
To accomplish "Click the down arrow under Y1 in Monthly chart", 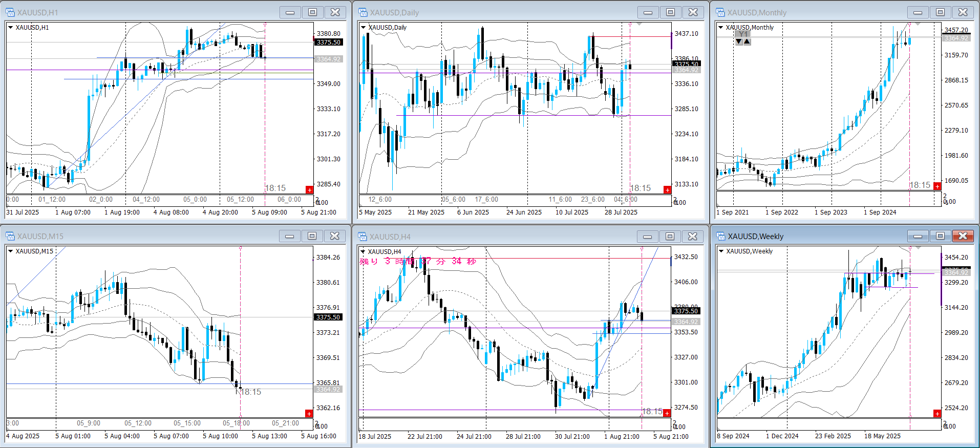I will coord(739,41).
